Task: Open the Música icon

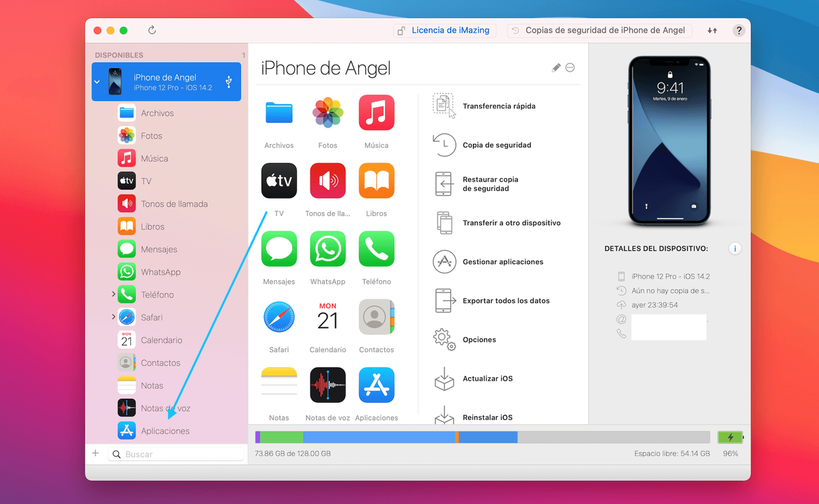Action: tap(376, 113)
